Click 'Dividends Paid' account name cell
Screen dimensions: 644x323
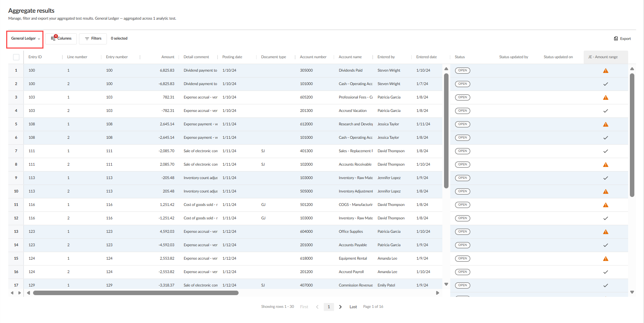(x=351, y=71)
